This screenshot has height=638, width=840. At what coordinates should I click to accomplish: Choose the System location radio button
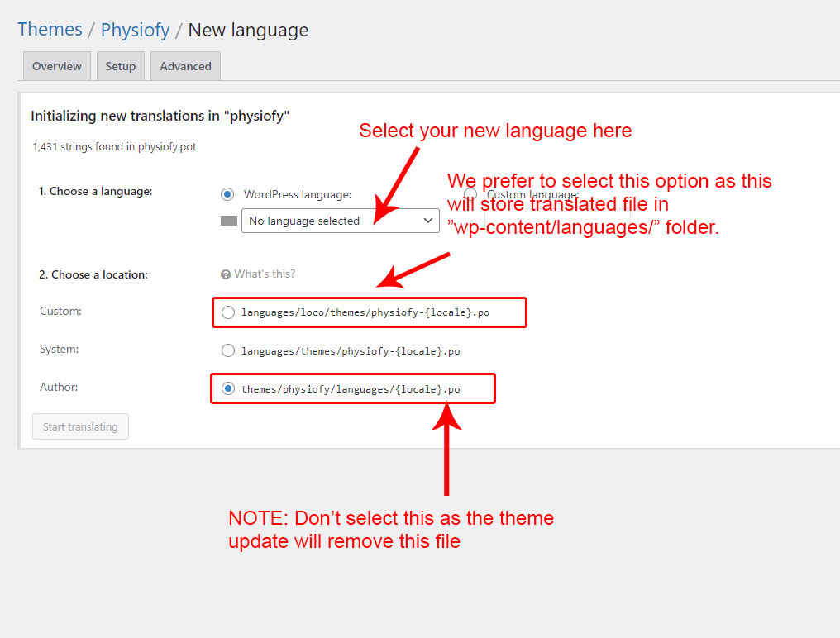[x=228, y=350]
